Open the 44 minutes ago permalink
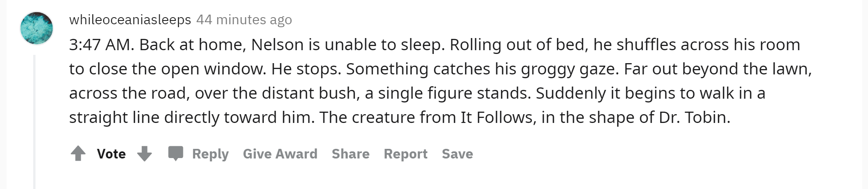868x189 pixels. click(x=244, y=19)
